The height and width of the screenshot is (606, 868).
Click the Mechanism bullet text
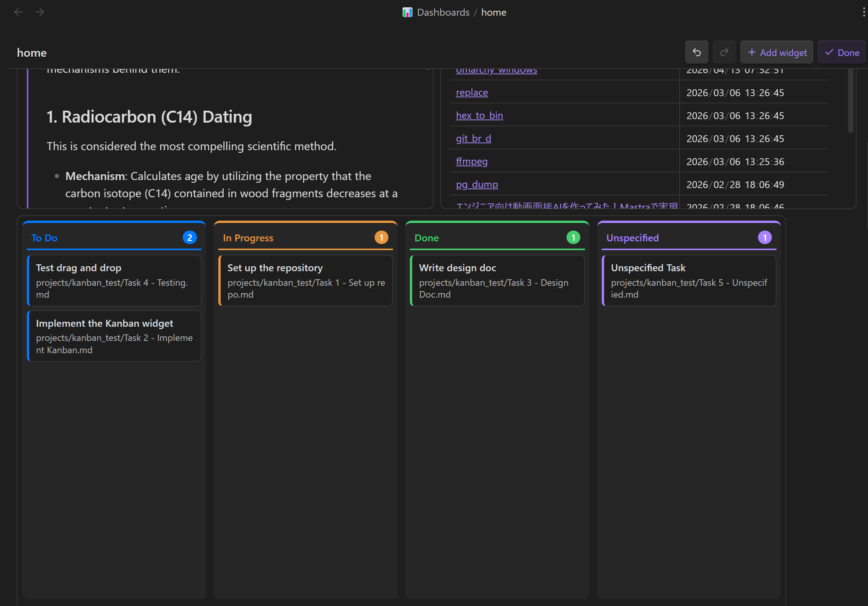[231, 185]
